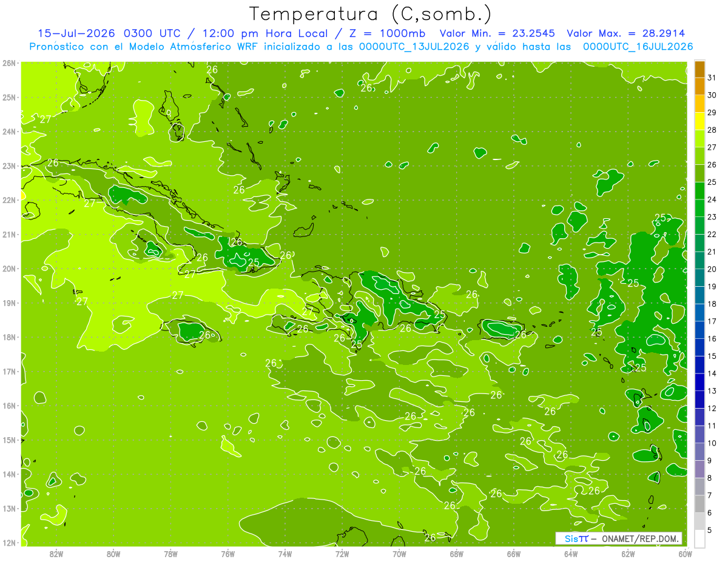Pick the legend swatch between 26 and 27
The width and height of the screenshot is (728, 562).
700,156
